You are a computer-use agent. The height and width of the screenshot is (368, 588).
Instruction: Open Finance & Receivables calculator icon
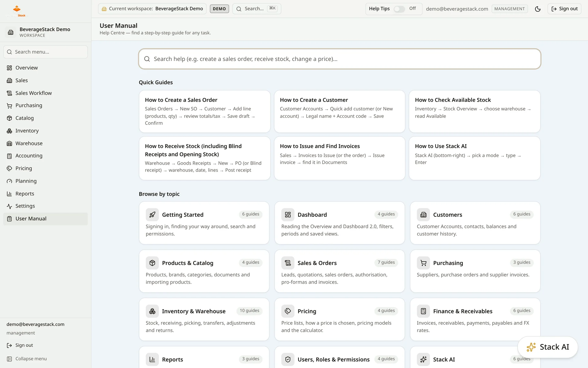click(x=423, y=311)
